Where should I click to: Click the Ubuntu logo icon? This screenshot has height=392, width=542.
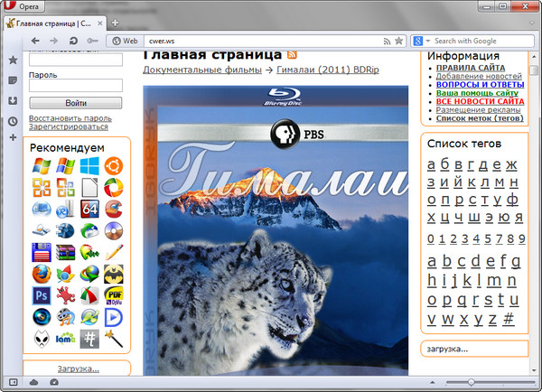click(x=114, y=166)
